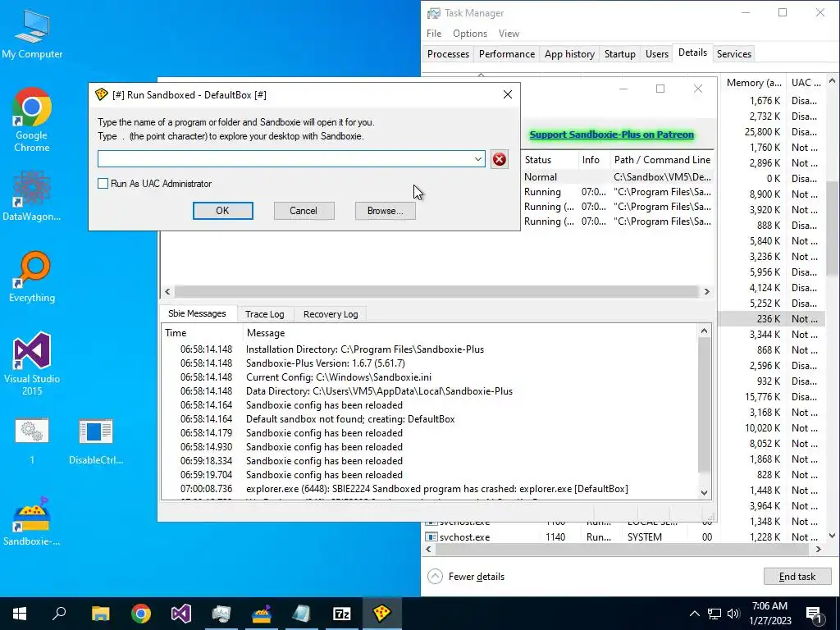This screenshot has height=630, width=840.
Task: Open Chrome from the taskbar
Action: point(141,614)
